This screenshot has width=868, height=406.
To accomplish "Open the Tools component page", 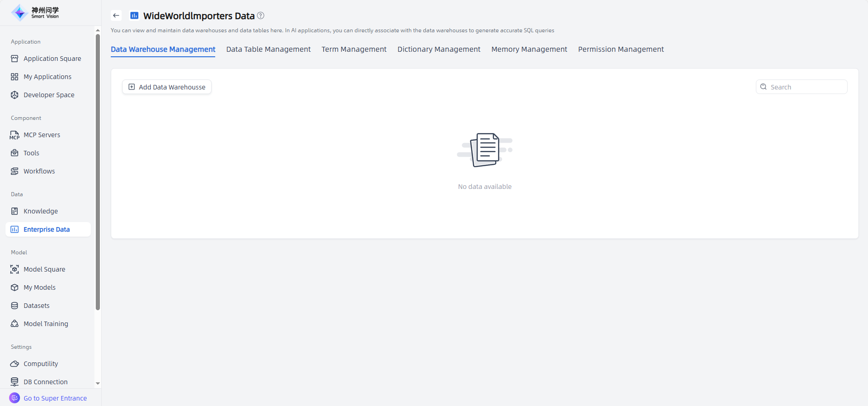I will pyautogui.click(x=31, y=153).
